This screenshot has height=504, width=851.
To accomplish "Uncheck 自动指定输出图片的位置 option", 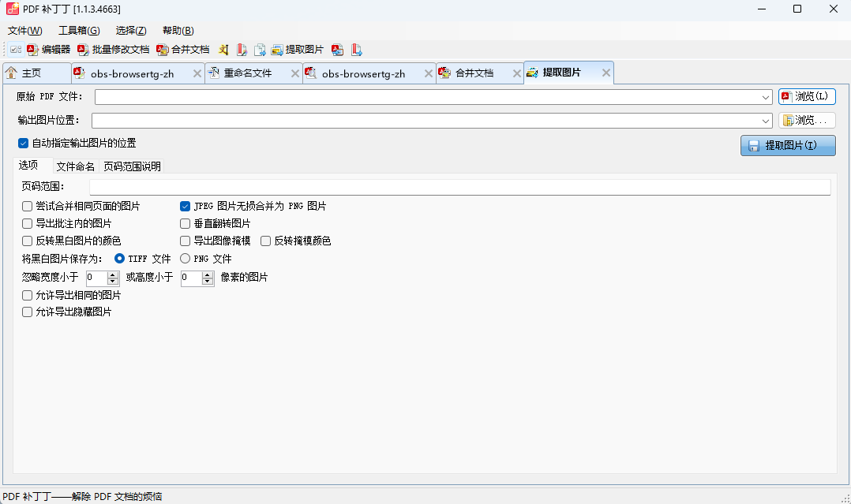I will [x=23, y=144].
